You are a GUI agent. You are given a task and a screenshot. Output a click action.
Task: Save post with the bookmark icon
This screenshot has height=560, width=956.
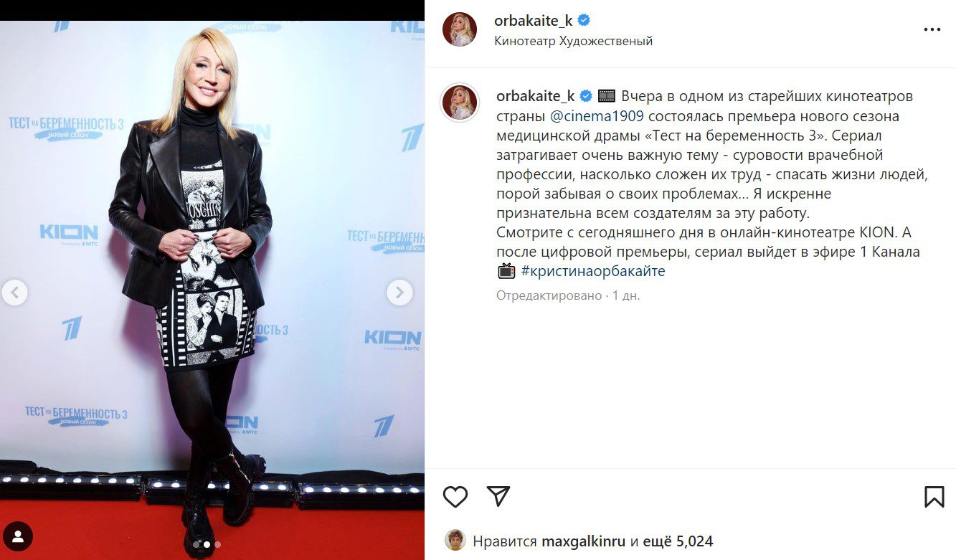click(x=934, y=496)
